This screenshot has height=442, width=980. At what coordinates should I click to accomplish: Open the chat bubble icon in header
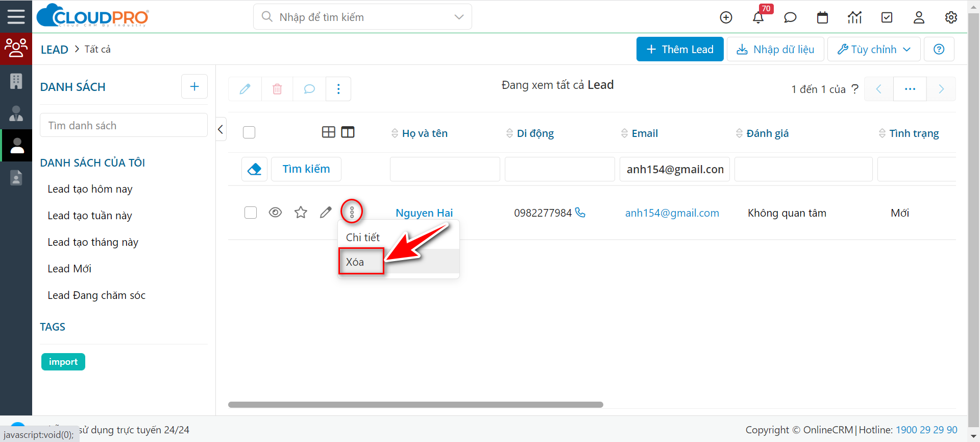click(790, 17)
